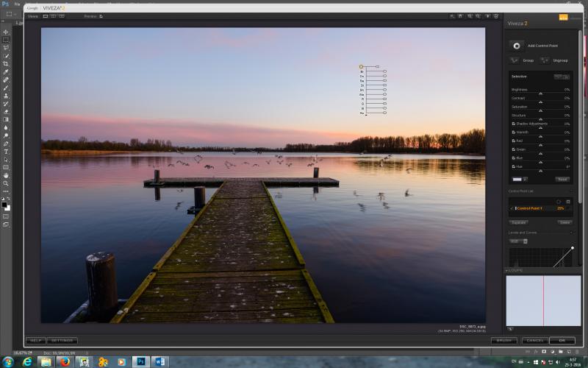
Task: Select the Type tool in Photoshop toolbar
Action: tap(6, 152)
